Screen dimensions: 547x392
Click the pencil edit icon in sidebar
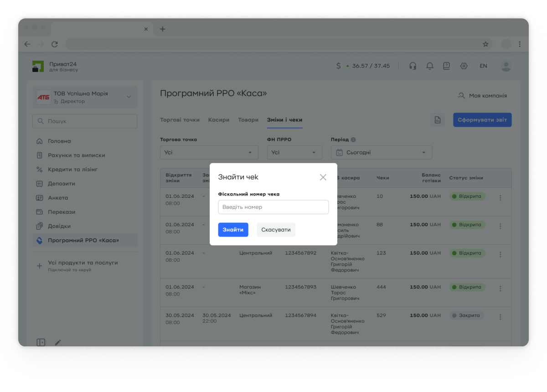[x=58, y=342]
